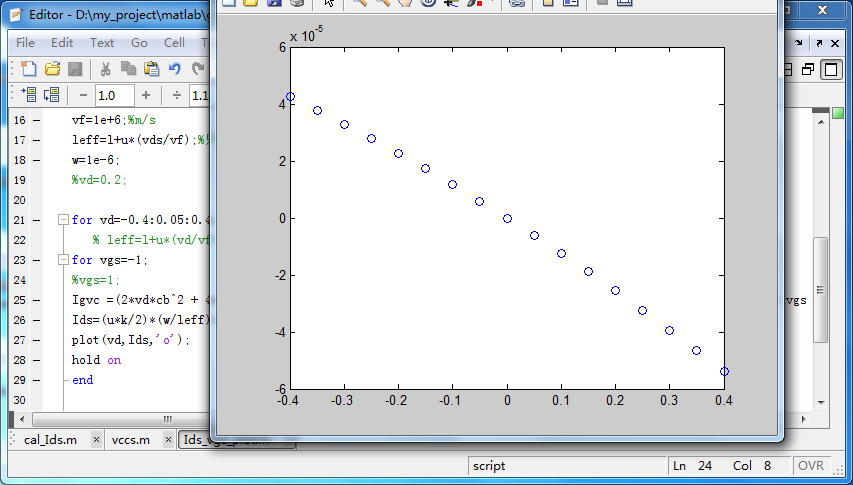This screenshot has width=853, height=485.
Task: Float documents using the cascade icon
Action: pos(808,69)
